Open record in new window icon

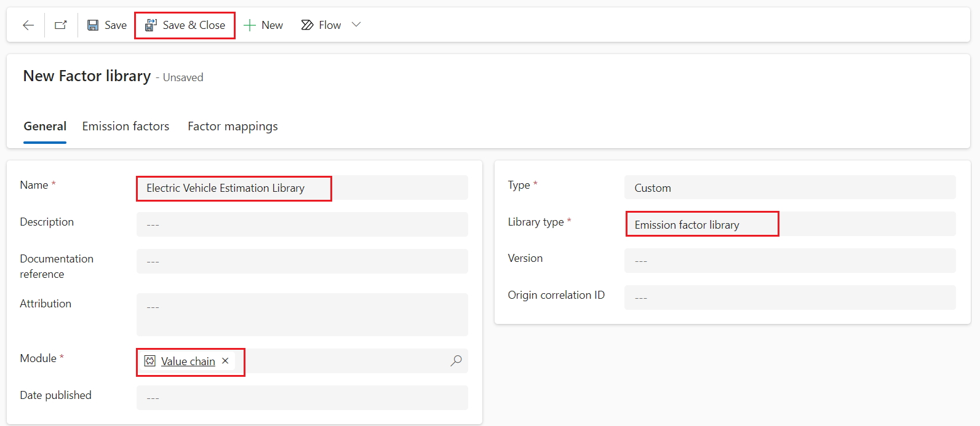[x=61, y=25]
